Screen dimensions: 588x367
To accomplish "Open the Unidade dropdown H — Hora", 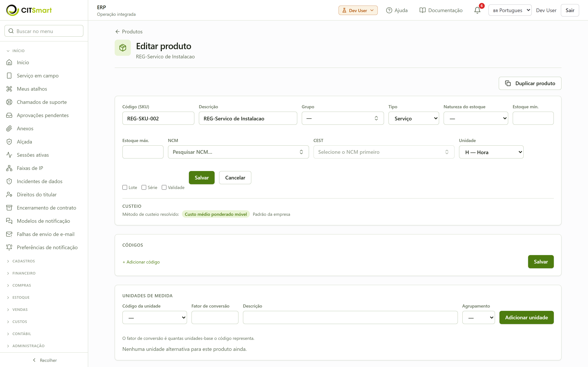I will 491,152.
